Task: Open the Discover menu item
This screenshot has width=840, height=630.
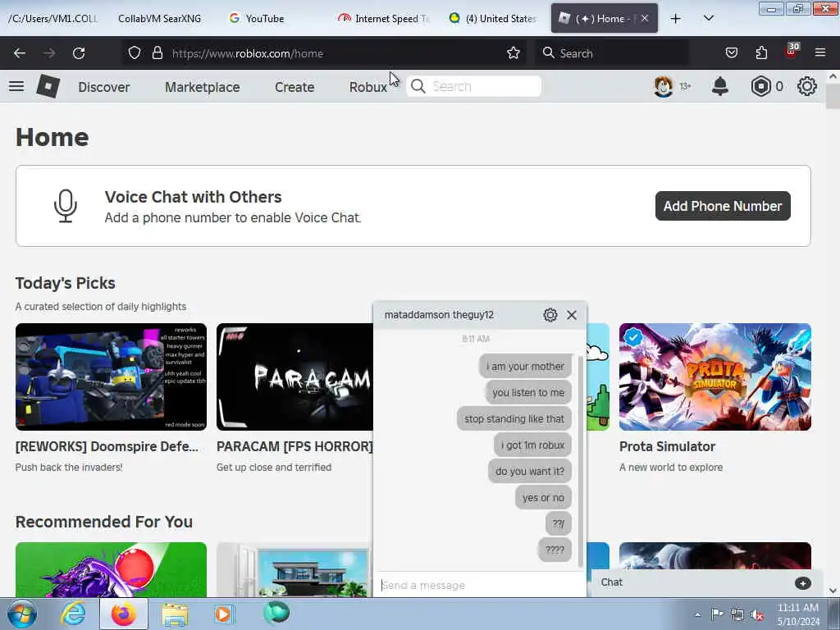Action: pos(104,87)
